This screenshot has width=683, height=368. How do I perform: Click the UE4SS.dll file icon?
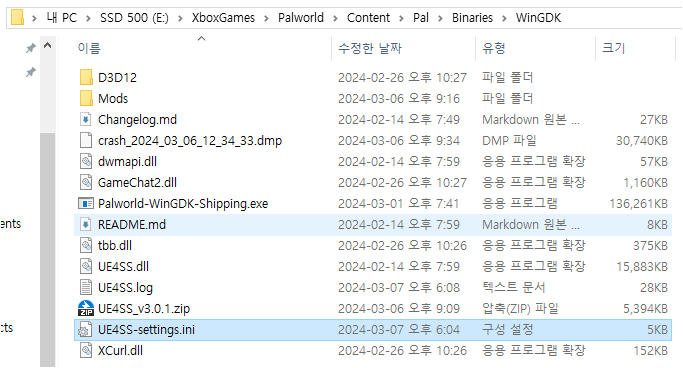coord(86,267)
